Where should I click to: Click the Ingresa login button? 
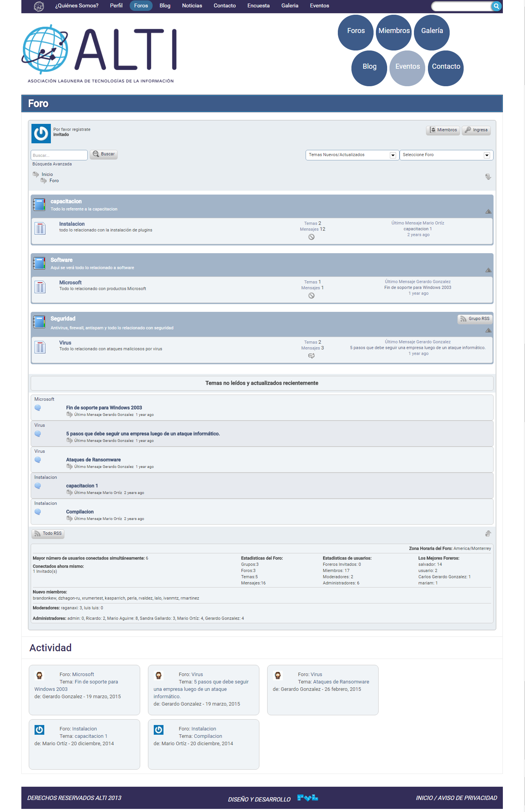point(476,130)
